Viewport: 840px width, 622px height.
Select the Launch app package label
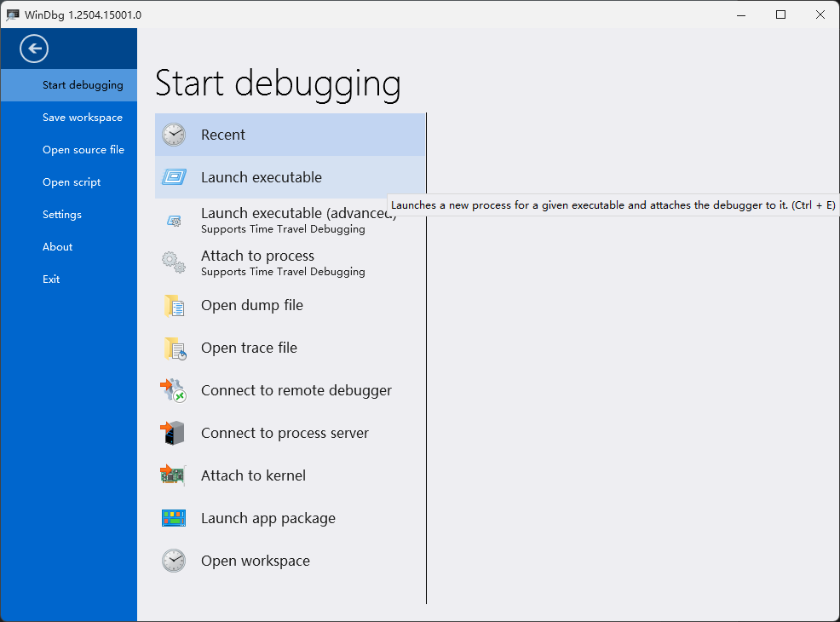[x=268, y=518]
